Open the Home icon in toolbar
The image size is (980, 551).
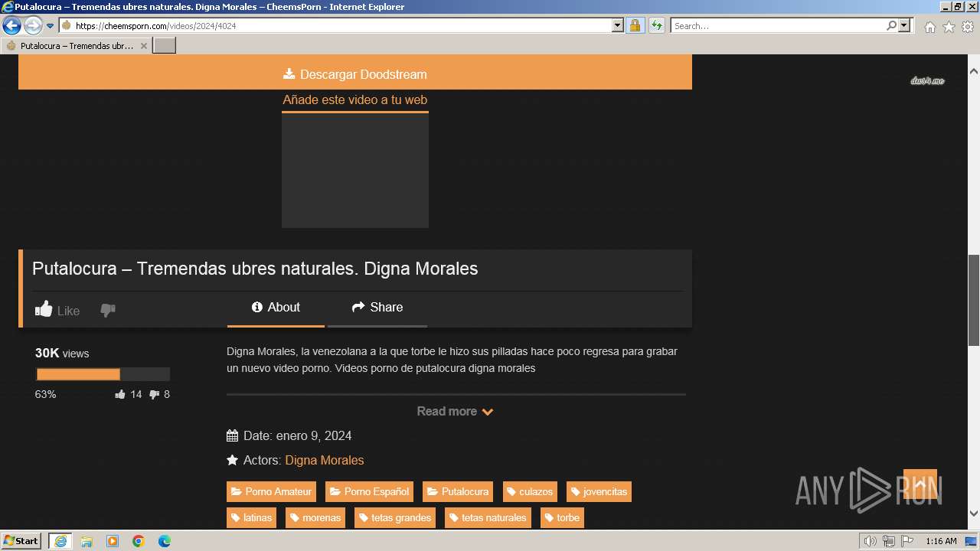tap(929, 27)
